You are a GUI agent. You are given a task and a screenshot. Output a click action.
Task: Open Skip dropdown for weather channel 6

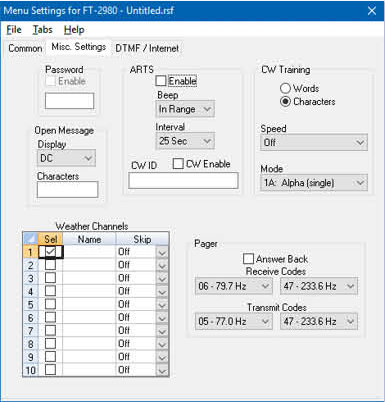click(162, 318)
